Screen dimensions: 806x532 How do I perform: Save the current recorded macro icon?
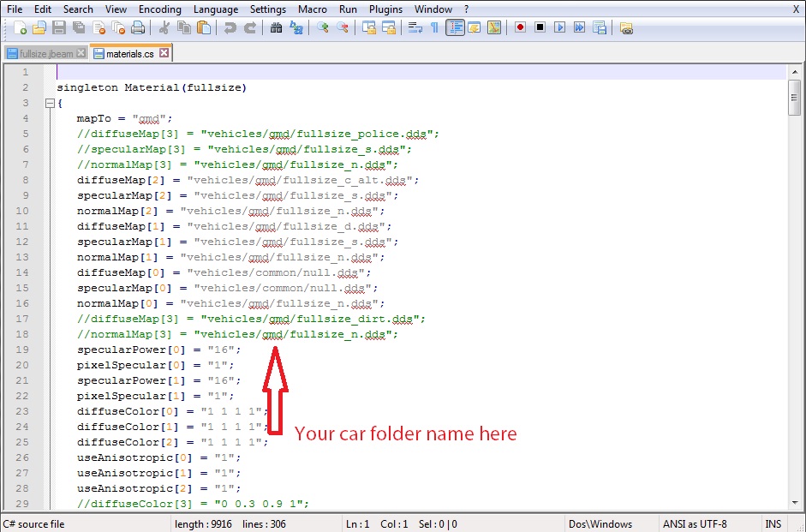(600, 27)
